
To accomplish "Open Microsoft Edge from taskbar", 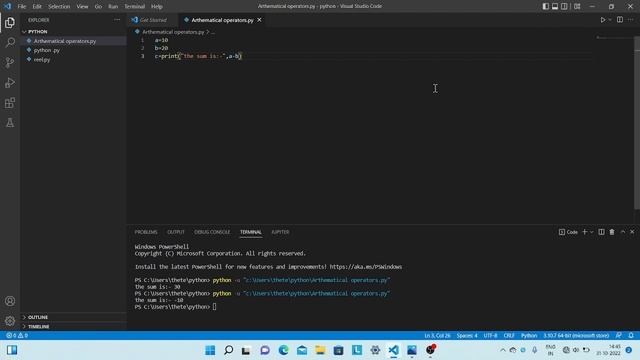I will point(283,350).
